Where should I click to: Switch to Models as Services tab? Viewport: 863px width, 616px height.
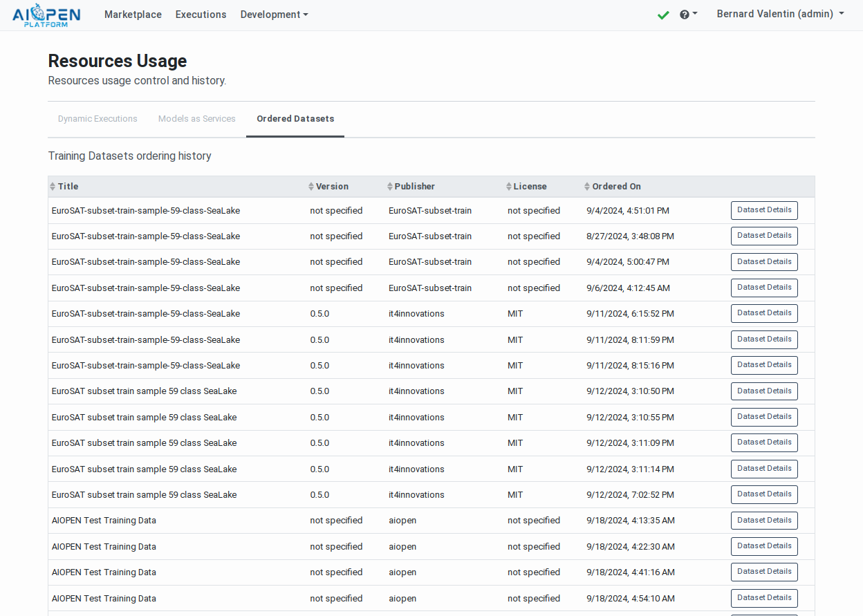pyautogui.click(x=196, y=119)
